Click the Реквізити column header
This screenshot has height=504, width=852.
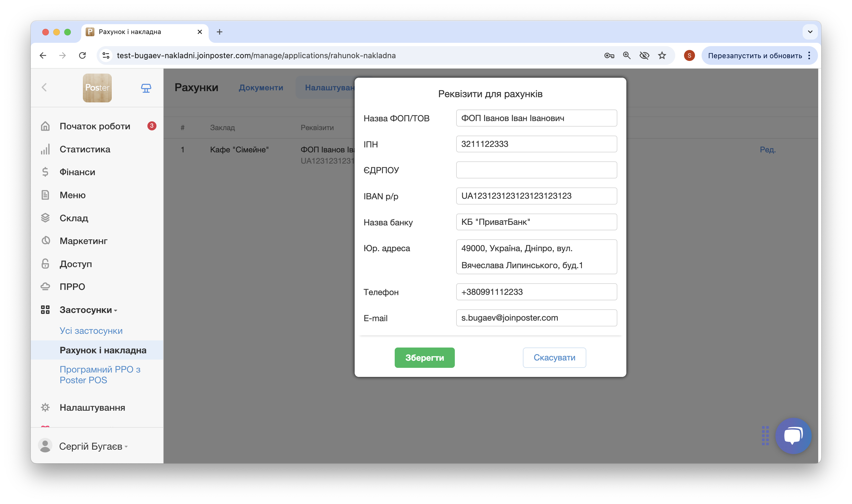click(317, 127)
